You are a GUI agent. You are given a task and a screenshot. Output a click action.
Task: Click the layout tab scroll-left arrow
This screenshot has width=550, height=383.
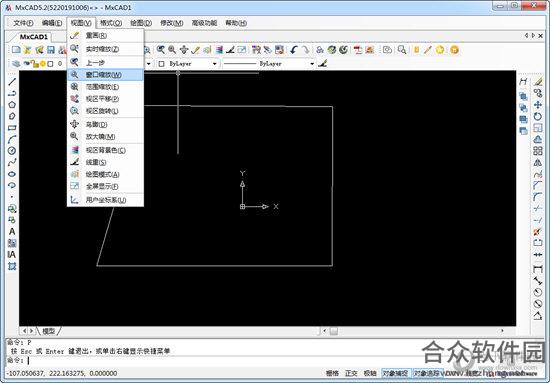pos(24,331)
